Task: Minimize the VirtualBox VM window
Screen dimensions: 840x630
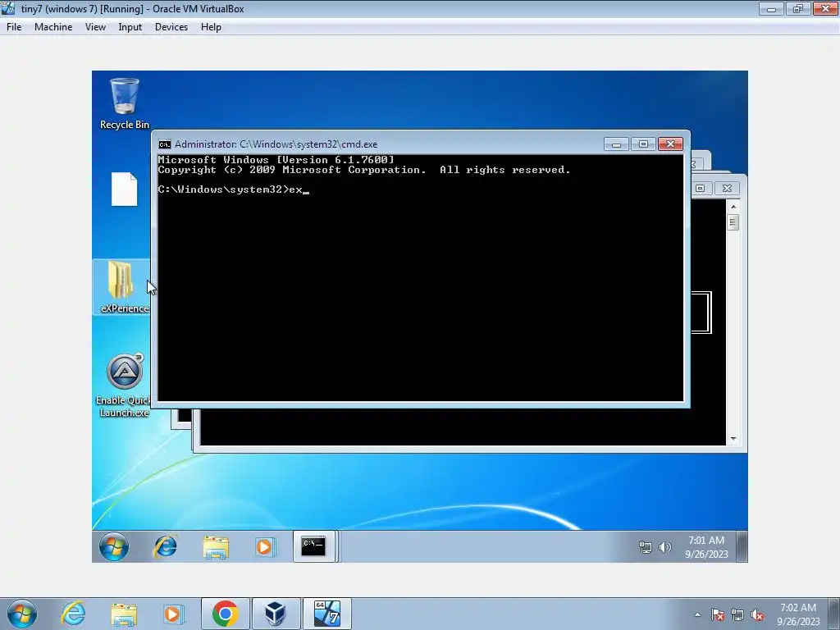Action: 771,8
